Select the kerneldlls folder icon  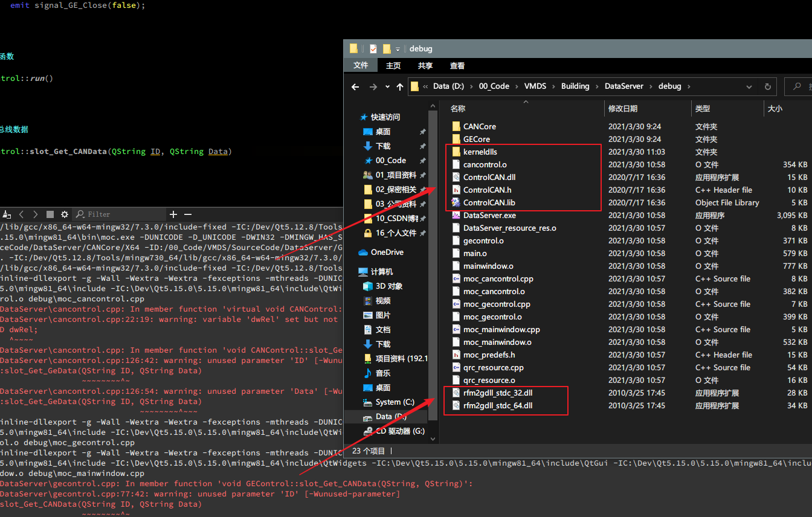point(456,152)
